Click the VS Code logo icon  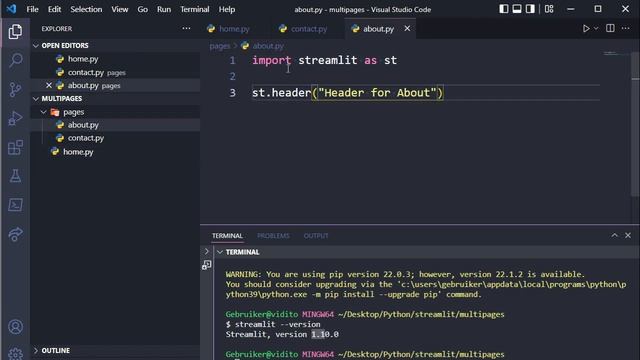(11, 9)
